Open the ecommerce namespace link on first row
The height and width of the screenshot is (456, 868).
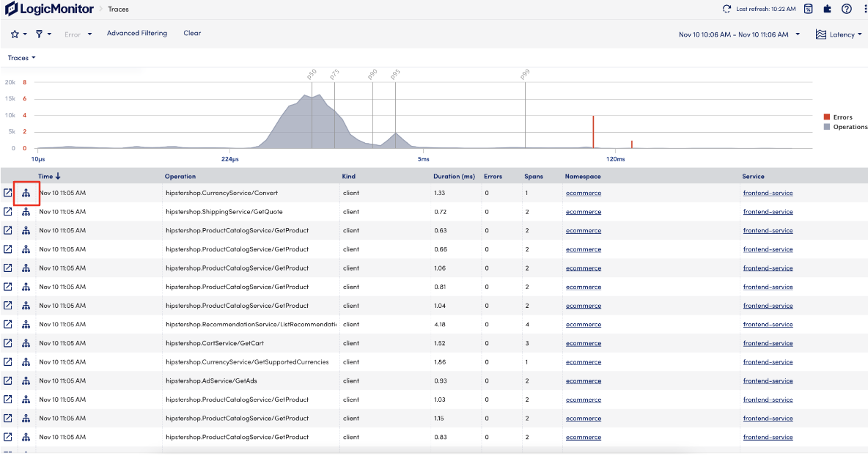[583, 193]
